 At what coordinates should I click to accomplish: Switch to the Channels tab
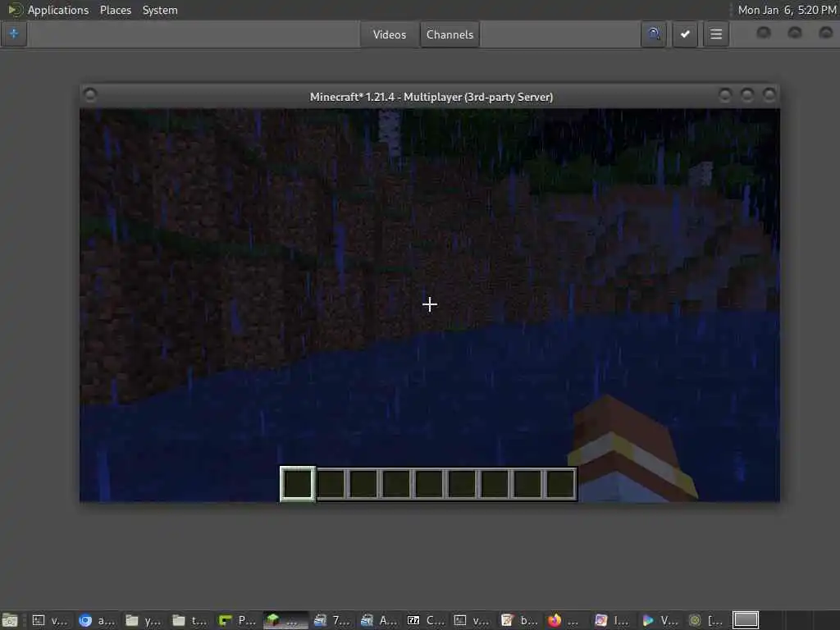click(x=450, y=34)
